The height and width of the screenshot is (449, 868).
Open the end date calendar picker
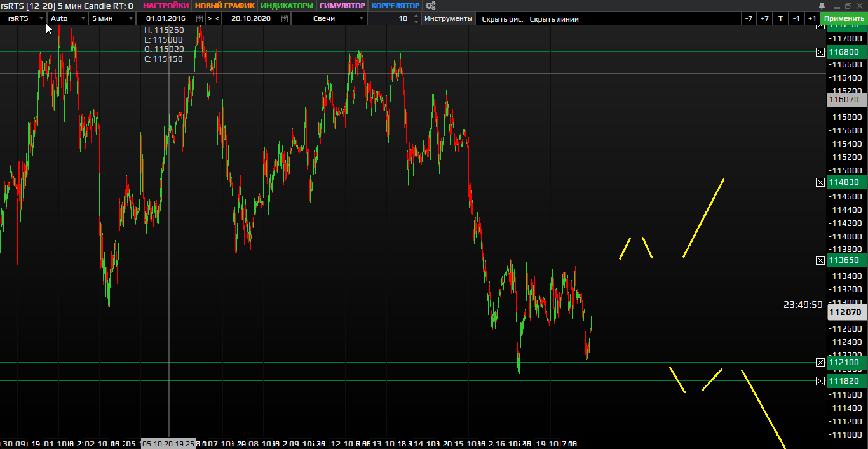284,18
